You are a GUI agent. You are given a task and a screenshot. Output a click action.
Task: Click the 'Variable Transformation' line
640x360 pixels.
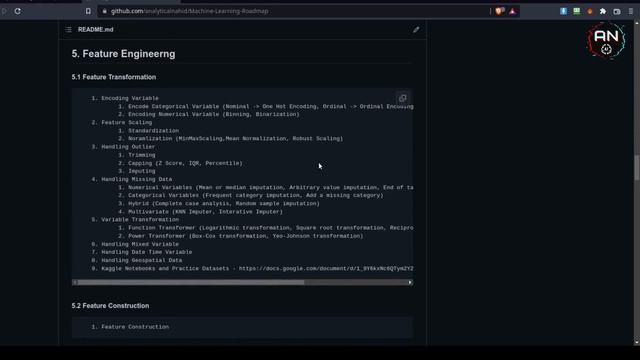(135, 220)
